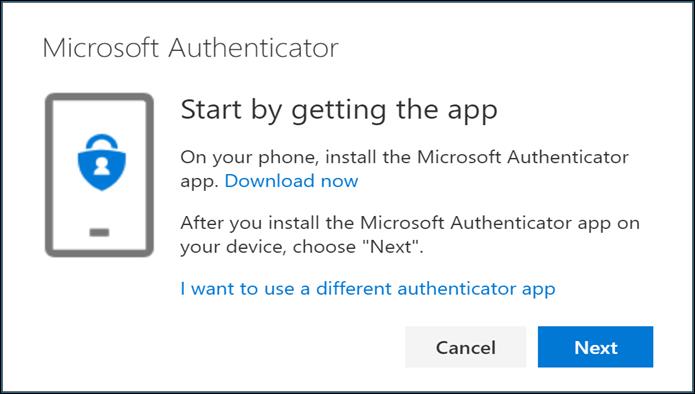This screenshot has height=394, width=695.
Task: Click the word Microsoft in the dialog title
Action: click(101, 48)
